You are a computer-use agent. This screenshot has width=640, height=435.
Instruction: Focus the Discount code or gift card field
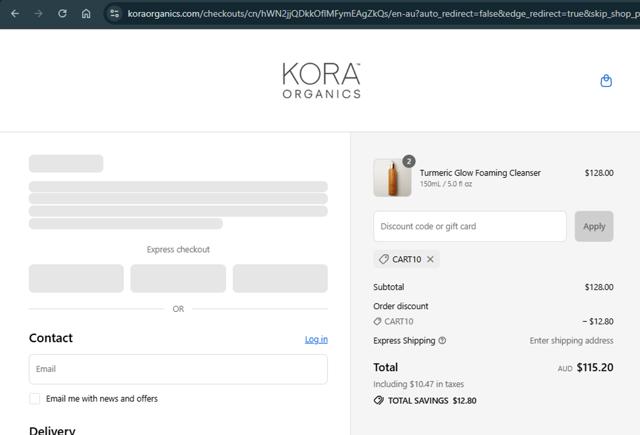tap(470, 226)
